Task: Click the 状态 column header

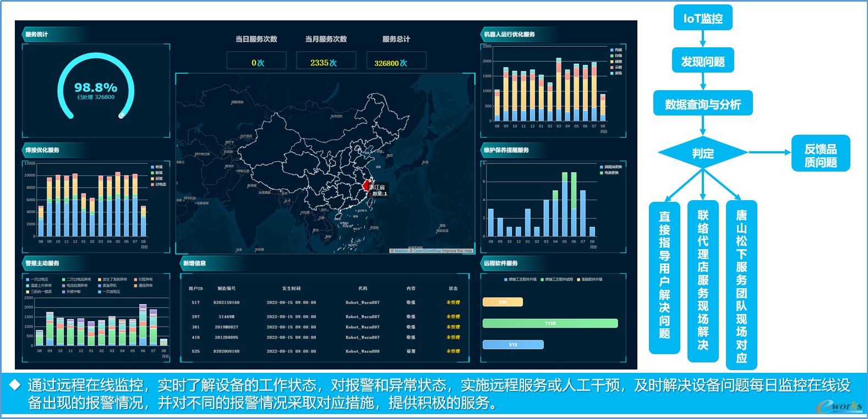Action: [453, 288]
